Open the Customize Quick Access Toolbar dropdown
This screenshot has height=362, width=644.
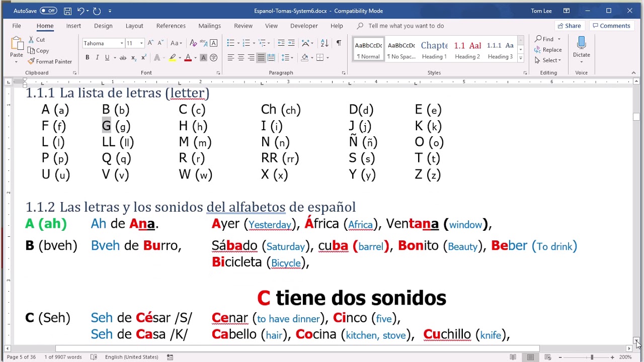pos(110,11)
